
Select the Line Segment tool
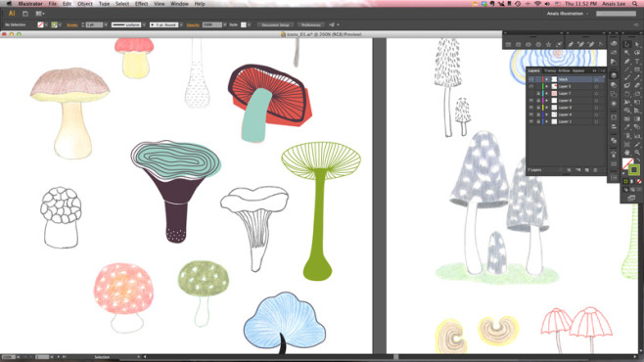[x=627, y=69]
